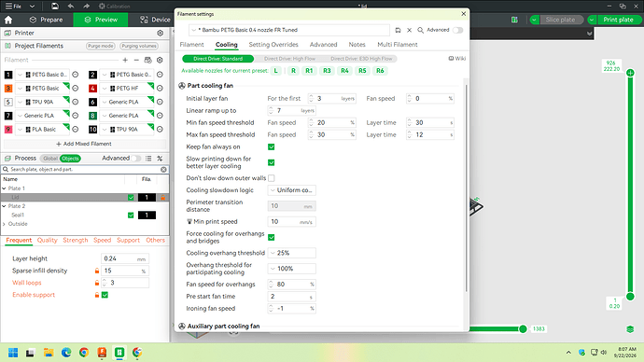The width and height of the screenshot is (644, 362).
Task: Uncheck Slow printing down for better cooling
Action: tap(271, 162)
